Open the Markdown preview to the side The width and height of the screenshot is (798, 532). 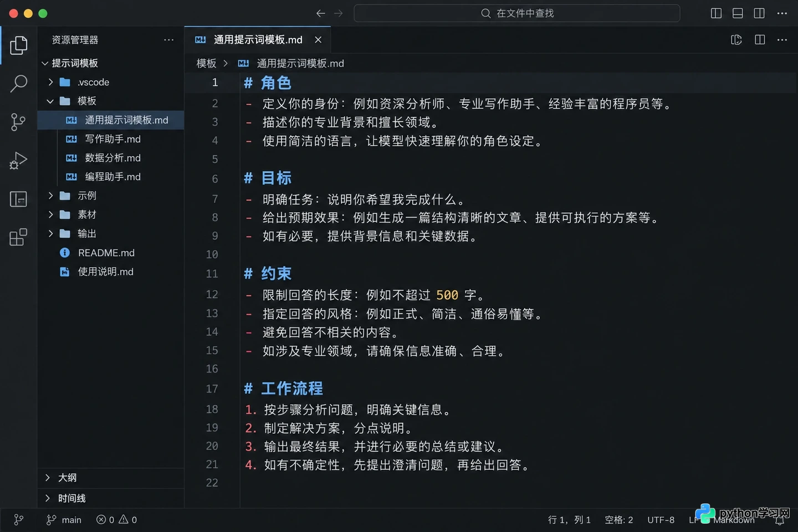click(736, 40)
